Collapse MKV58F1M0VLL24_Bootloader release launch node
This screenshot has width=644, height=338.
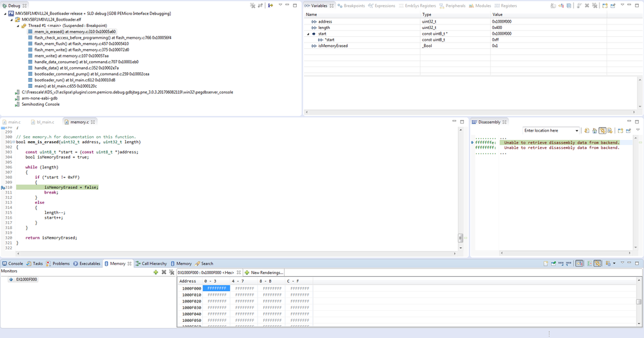point(5,14)
